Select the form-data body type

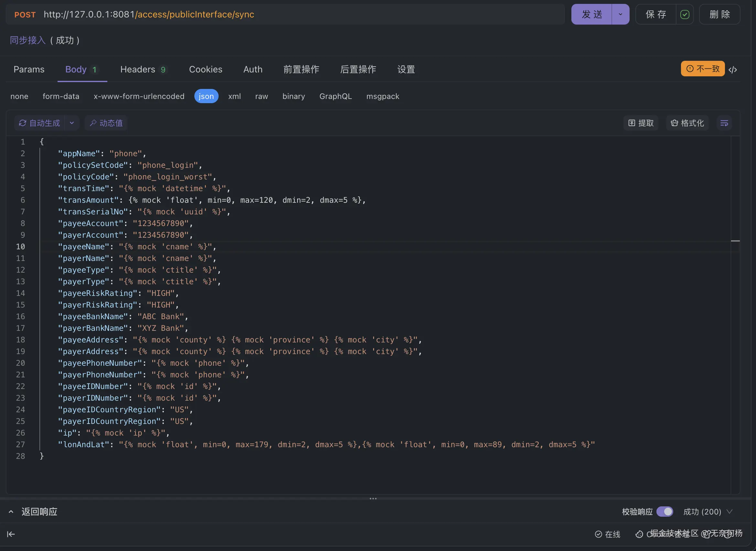click(61, 96)
